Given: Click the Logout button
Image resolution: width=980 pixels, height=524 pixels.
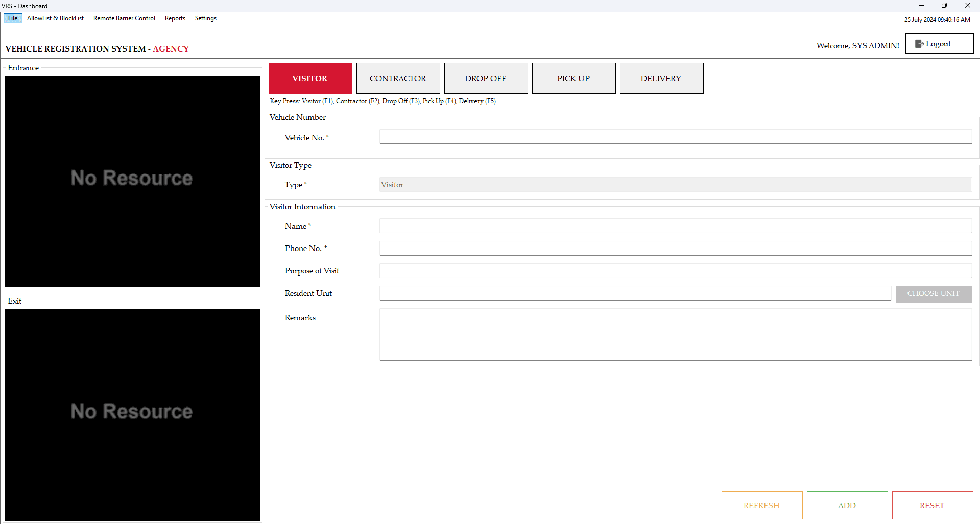Looking at the screenshot, I should coord(939,44).
